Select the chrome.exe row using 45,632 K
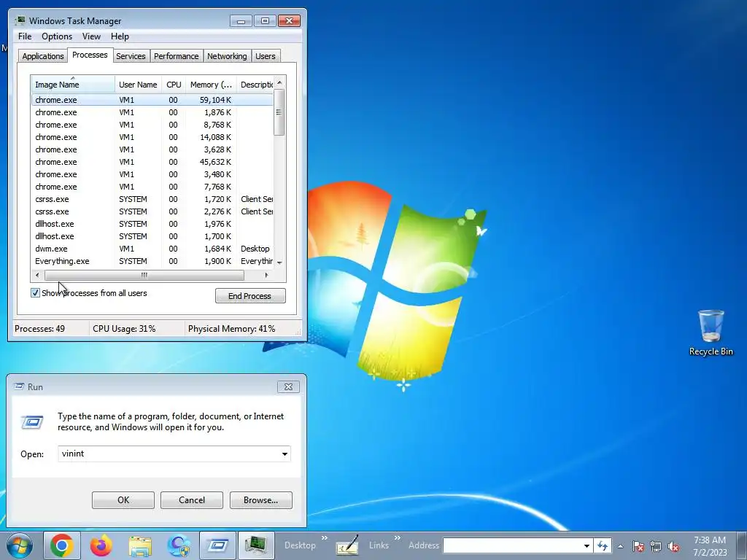This screenshot has width=747, height=560. tap(152, 162)
